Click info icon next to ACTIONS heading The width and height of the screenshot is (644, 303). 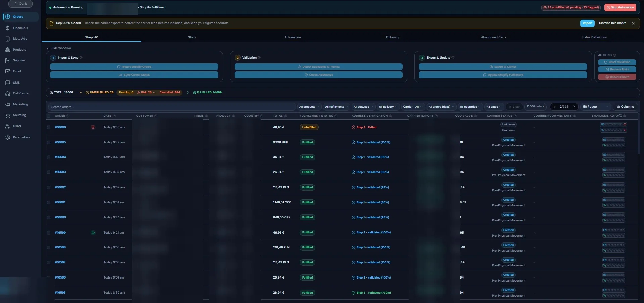click(615, 55)
